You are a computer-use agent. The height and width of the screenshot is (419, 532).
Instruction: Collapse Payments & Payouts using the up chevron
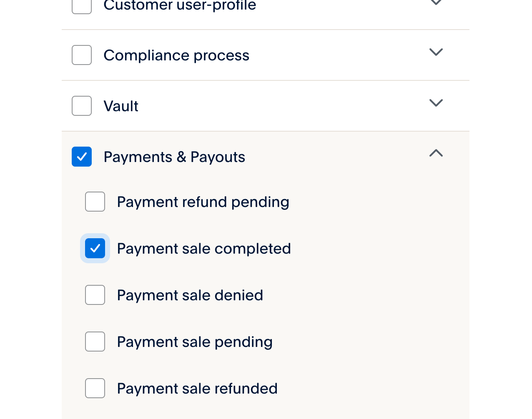click(x=436, y=153)
